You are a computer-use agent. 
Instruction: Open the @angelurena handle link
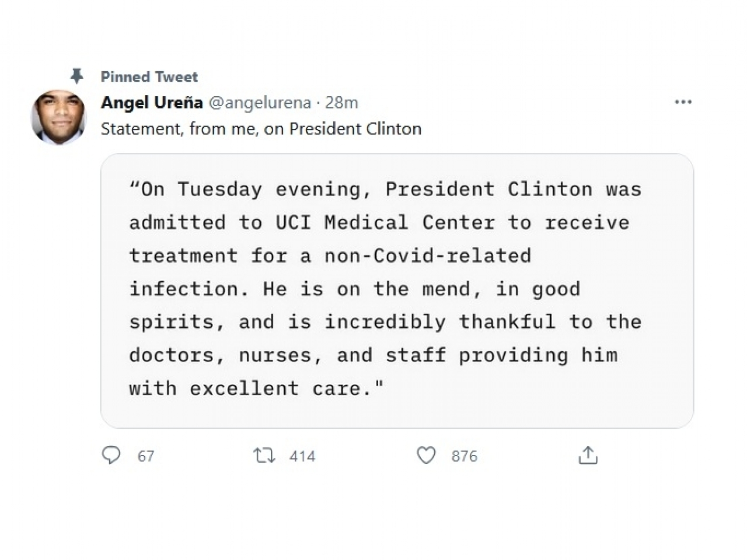[260, 103]
